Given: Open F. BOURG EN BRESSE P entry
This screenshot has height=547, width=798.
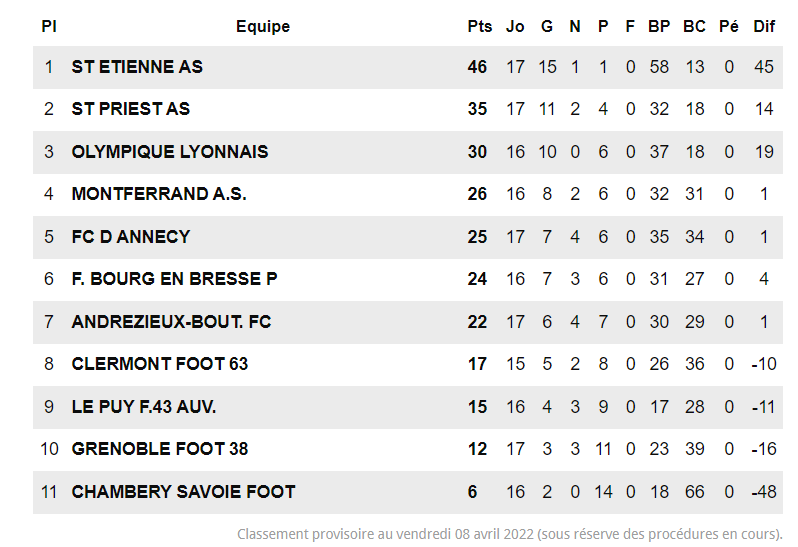Looking at the screenshot, I should tap(174, 279).
